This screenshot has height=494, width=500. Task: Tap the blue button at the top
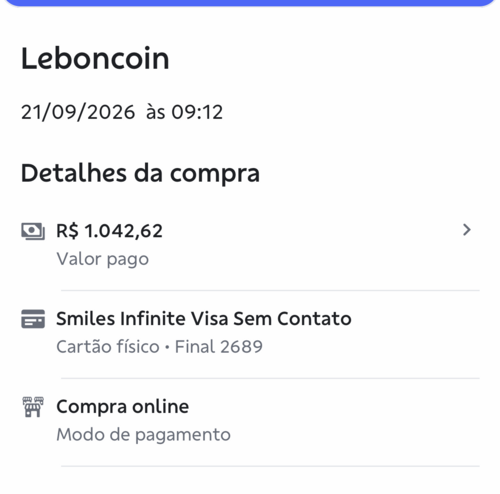click(x=250, y=3)
